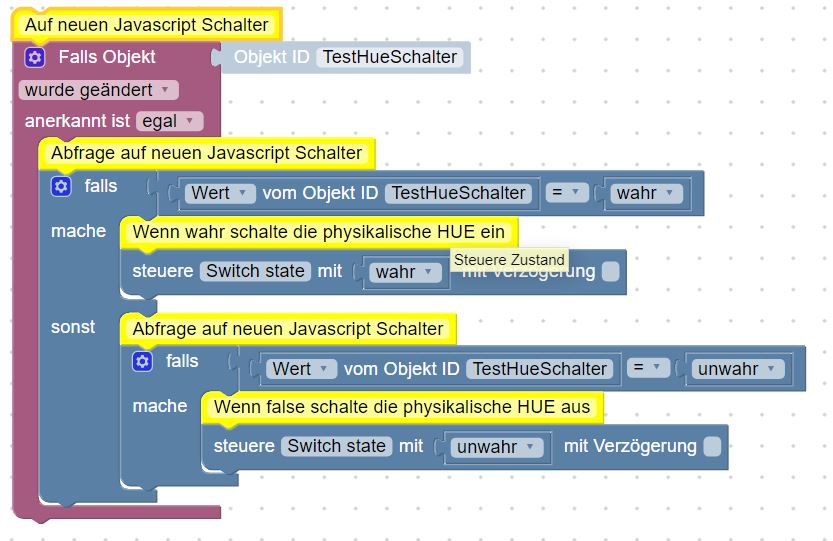Open second 'Wert' dropdown in nested condition
The image size is (833, 541).
(301, 369)
